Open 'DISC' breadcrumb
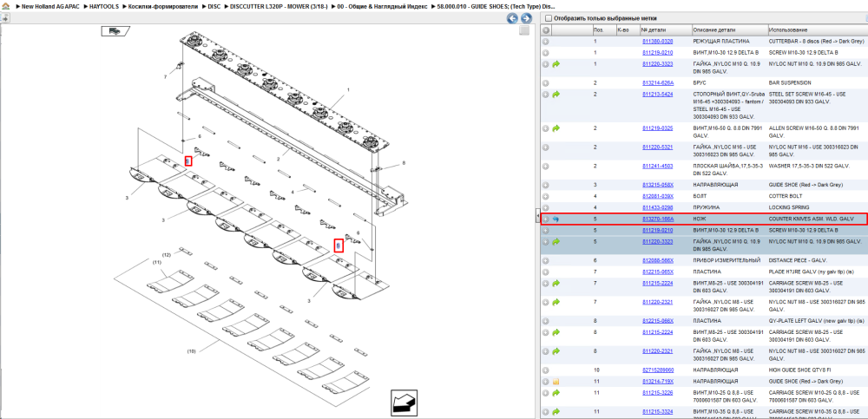Viewport: 868px width, 419px height. click(x=214, y=5)
